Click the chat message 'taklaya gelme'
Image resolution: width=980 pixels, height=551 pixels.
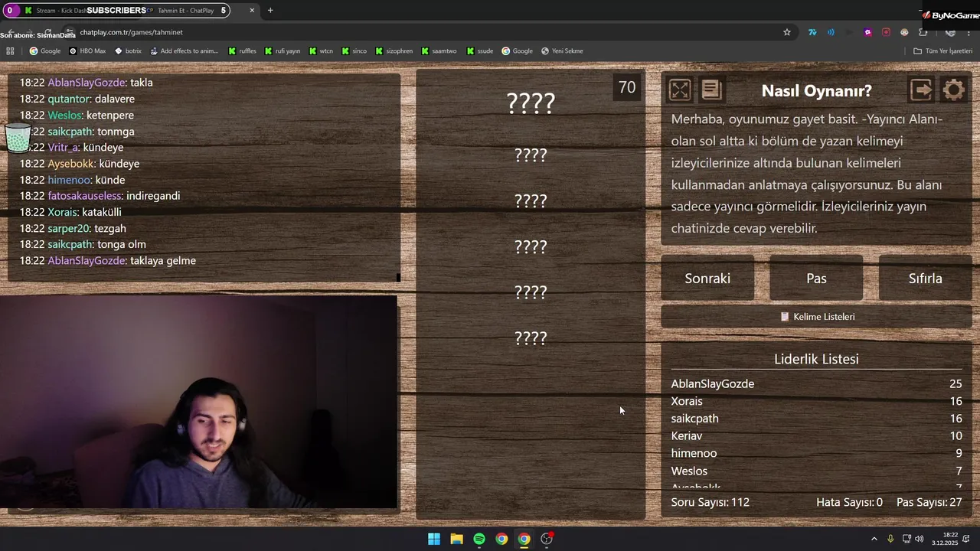click(x=163, y=261)
